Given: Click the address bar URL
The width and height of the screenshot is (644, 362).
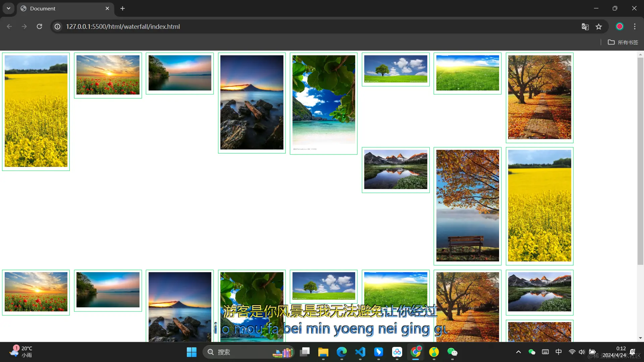Looking at the screenshot, I should point(123,26).
